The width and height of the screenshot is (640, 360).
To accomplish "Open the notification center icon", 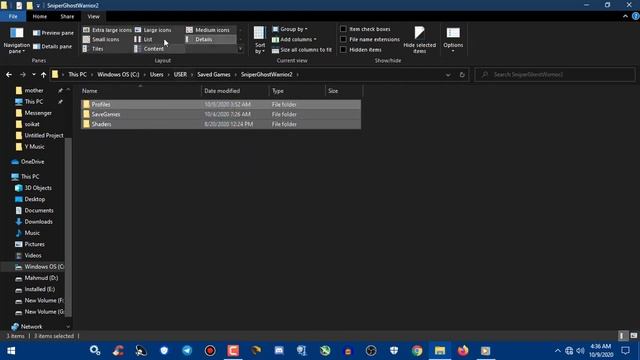I will tap(626, 351).
